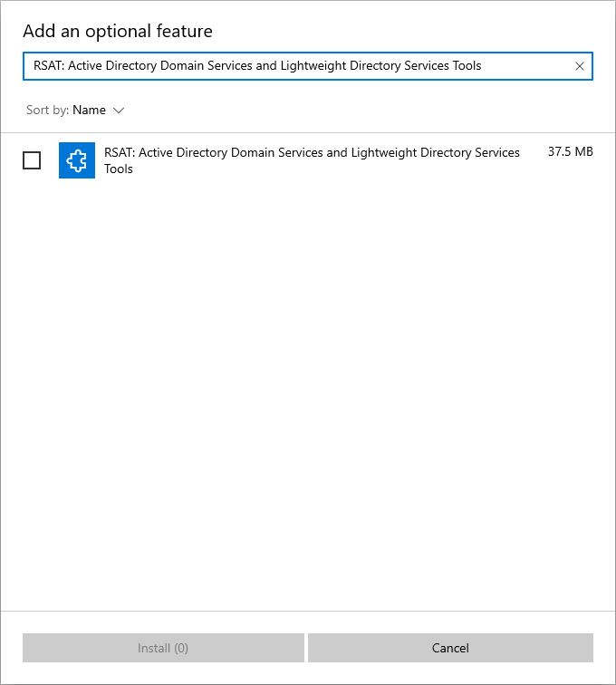The width and height of the screenshot is (616, 685).
Task: Click the chevron next to Sort by Name
Action: (119, 111)
